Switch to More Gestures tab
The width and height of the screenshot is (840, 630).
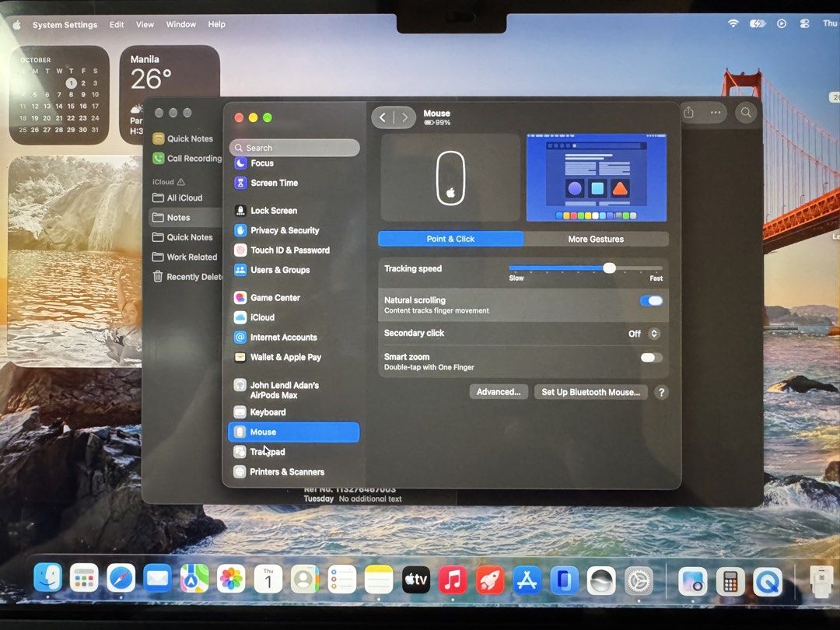pyautogui.click(x=596, y=239)
